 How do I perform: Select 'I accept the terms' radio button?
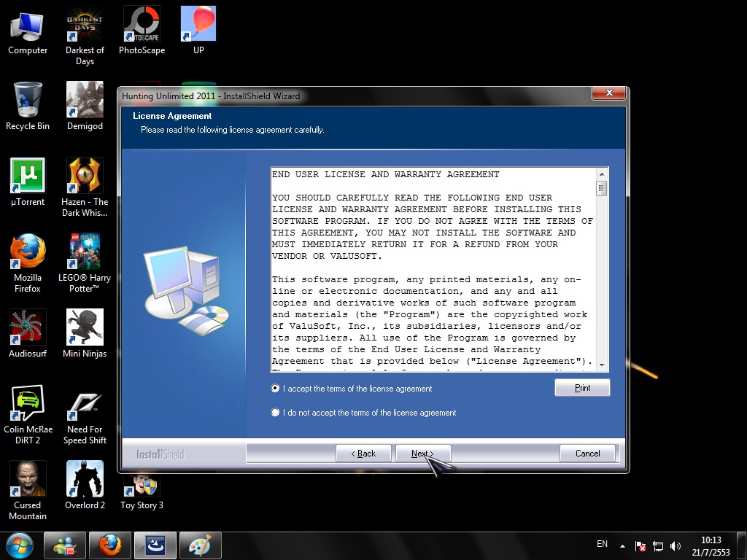[x=275, y=388]
